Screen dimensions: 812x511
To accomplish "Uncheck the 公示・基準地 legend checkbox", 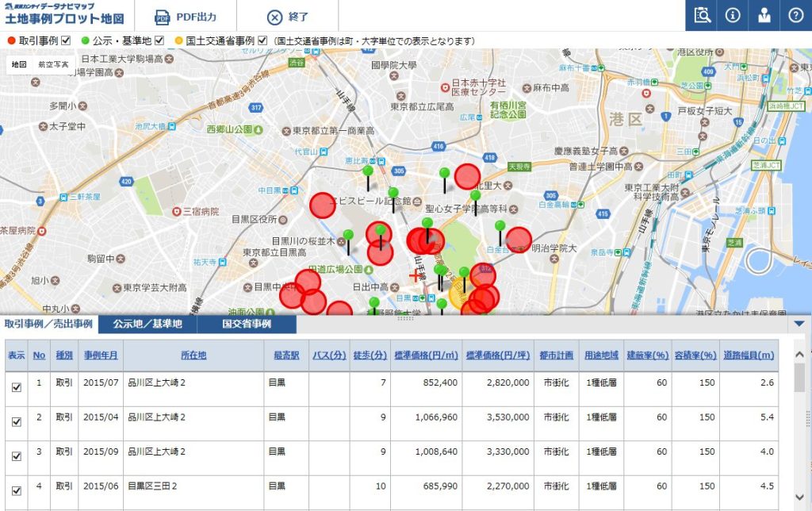I will tap(159, 40).
